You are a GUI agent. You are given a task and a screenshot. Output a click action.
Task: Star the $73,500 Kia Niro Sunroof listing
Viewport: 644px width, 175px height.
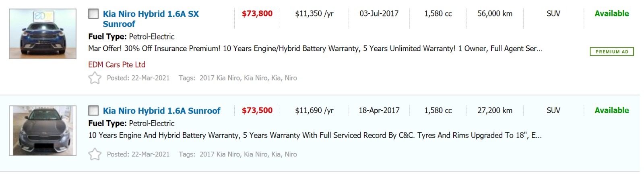tap(95, 154)
